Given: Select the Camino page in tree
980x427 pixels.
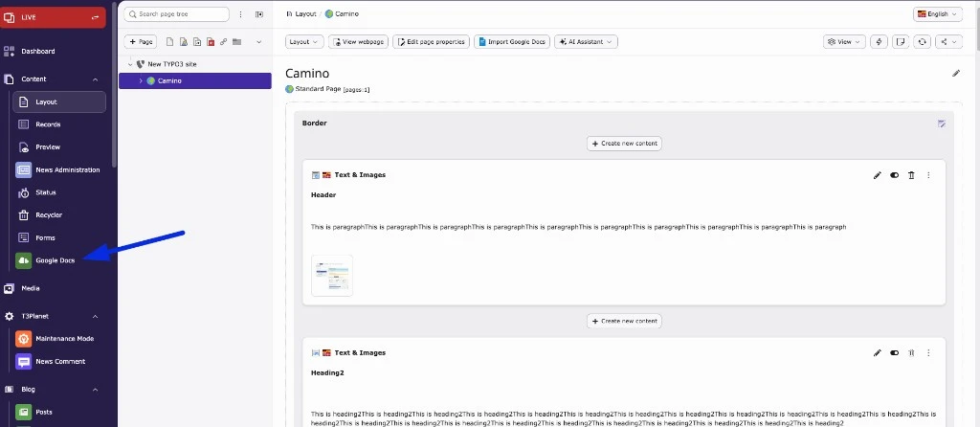Looking at the screenshot, I should point(195,80).
